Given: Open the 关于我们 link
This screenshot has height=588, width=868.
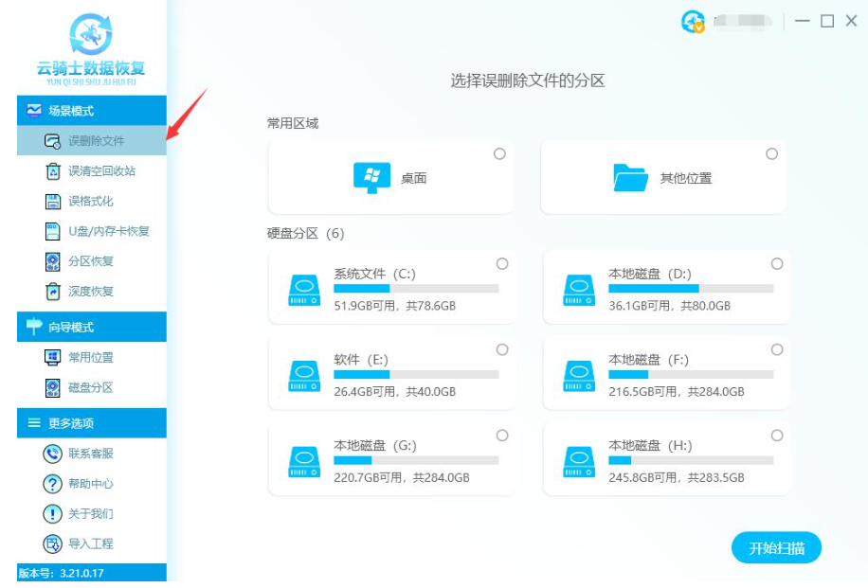Looking at the screenshot, I should pos(90,513).
